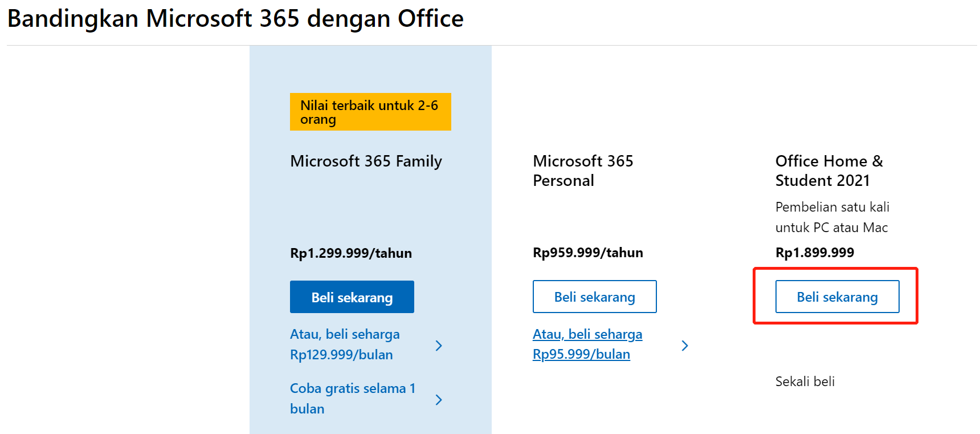Viewport: 980px width, 434px height.
Task: Open the Rp129.999/bulan monthly purchase link
Action: pyautogui.click(x=344, y=344)
